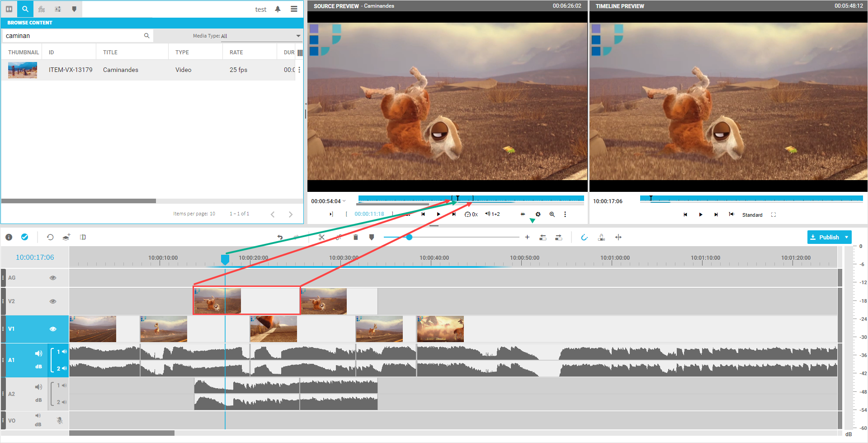Open notifications bell icon

pos(278,9)
